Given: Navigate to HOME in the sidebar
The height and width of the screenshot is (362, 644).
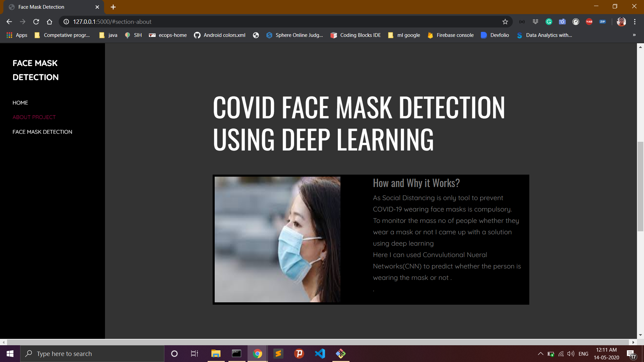Looking at the screenshot, I should (x=20, y=103).
